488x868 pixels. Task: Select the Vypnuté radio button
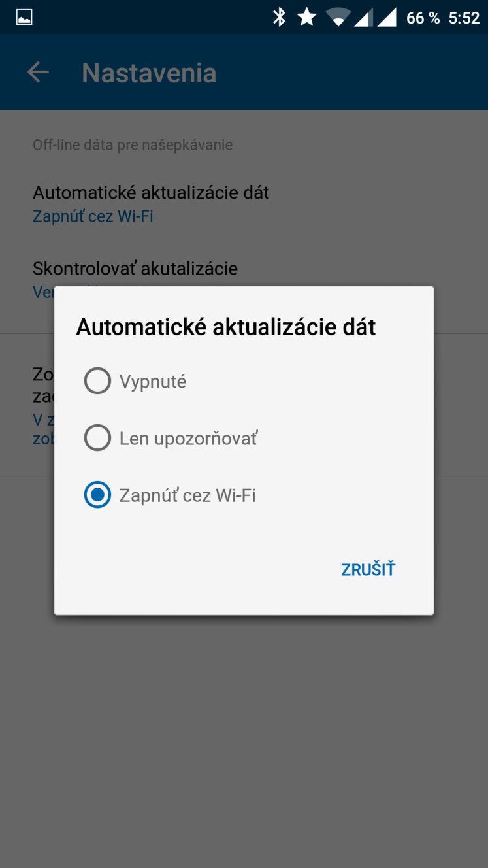(97, 381)
